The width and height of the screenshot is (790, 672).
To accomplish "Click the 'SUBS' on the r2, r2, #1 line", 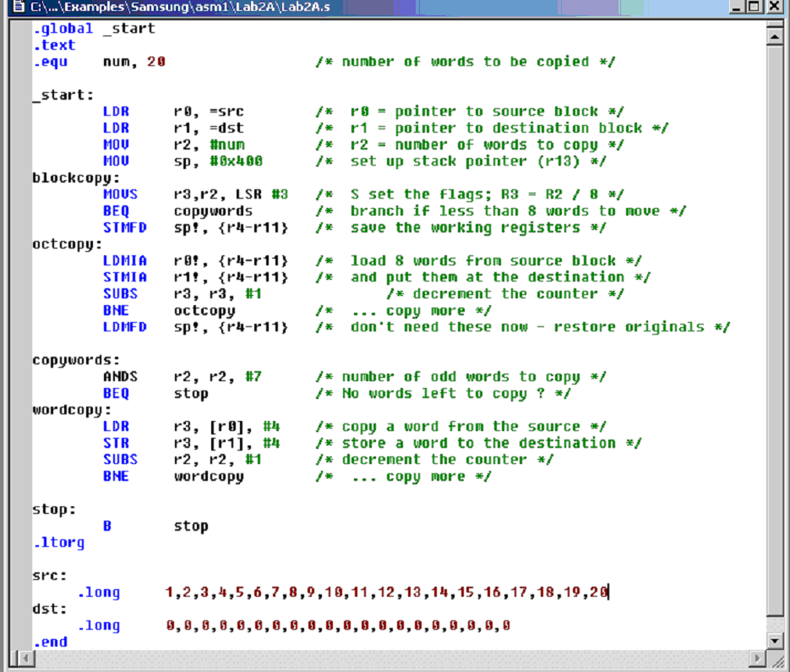I will [121, 460].
